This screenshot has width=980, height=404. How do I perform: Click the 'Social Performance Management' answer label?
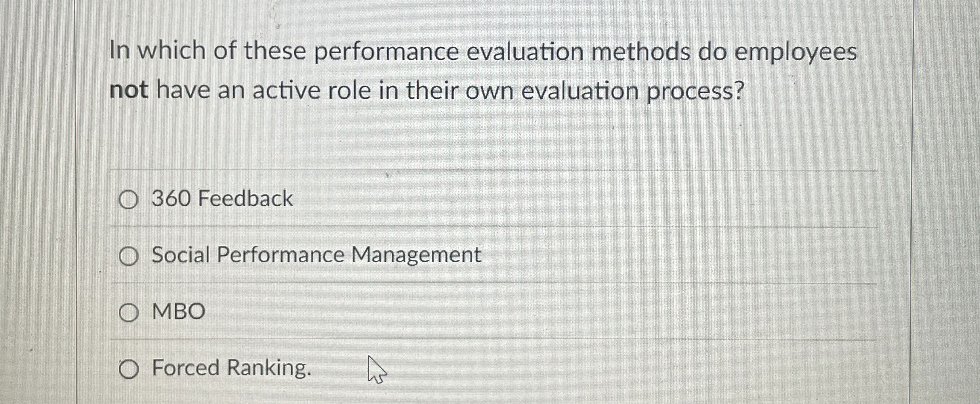click(x=316, y=255)
